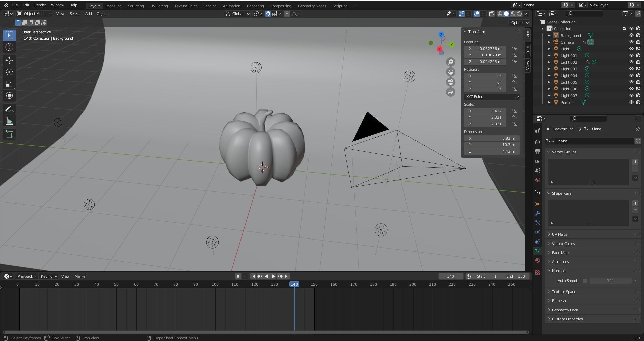Open the Output properties tab
The image size is (644, 341).
pos(538,151)
